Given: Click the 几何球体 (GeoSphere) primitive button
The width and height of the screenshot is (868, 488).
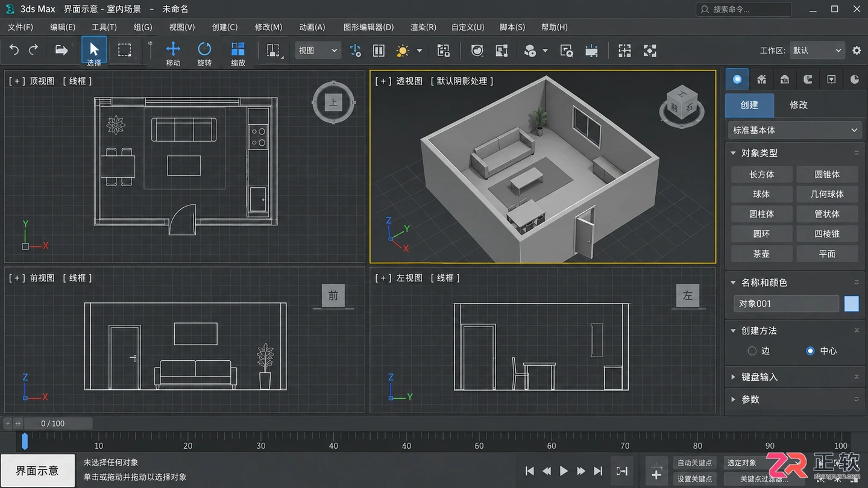Looking at the screenshot, I should (x=827, y=195).
